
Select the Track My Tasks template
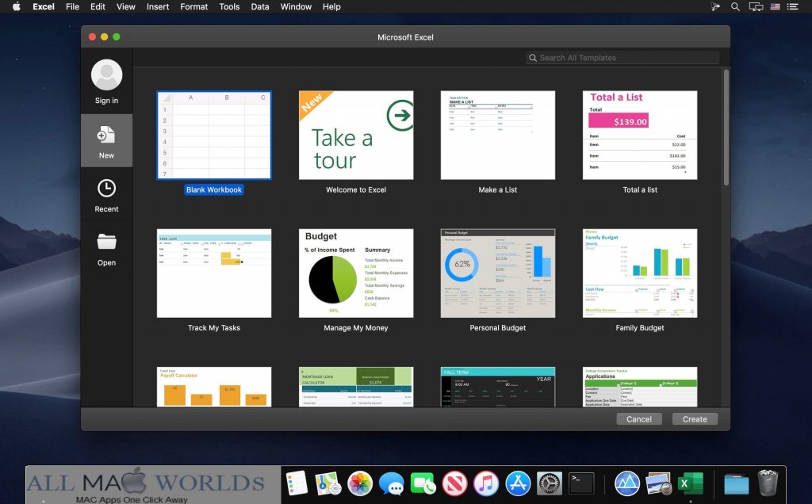214,273
